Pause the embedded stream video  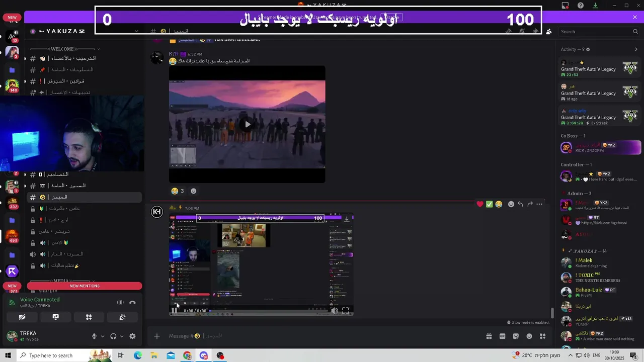pos(174,311)
